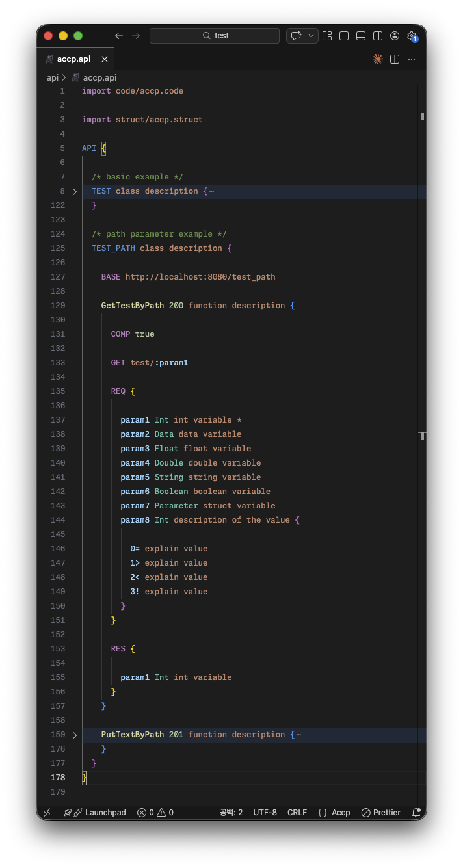Click the test command center search box
The image size is (463, 868).
(215, 36)
